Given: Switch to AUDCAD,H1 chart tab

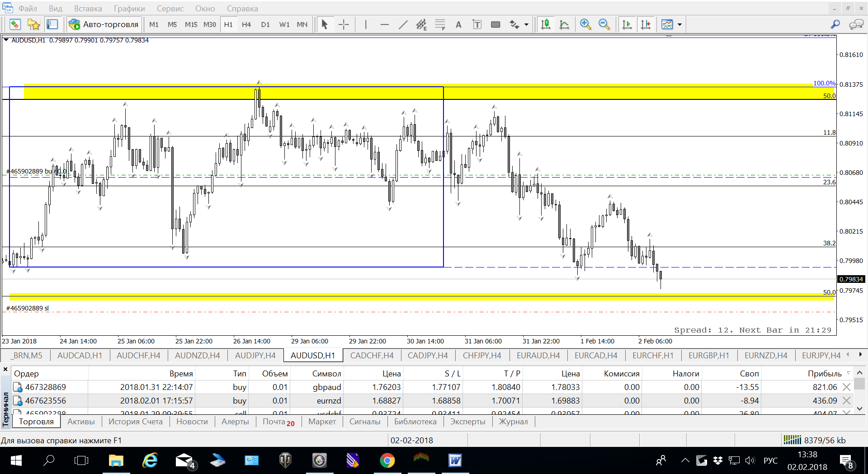Looking at the screenshot, I should tap(80, 356).
